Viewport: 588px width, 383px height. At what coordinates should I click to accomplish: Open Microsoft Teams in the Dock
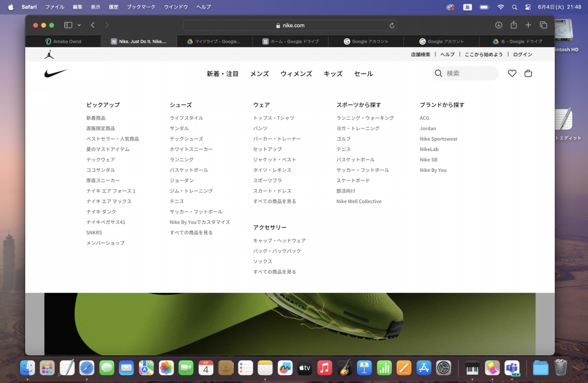tap(512, 368)
